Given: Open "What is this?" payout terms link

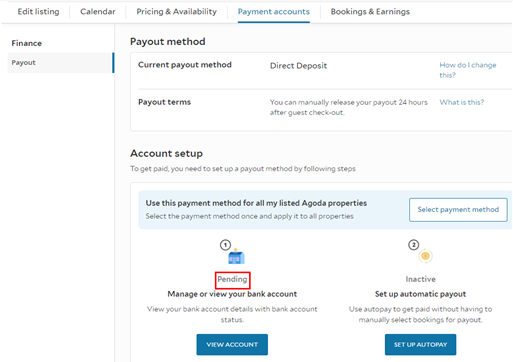Looking at the screenshot, I should (462, 102).
